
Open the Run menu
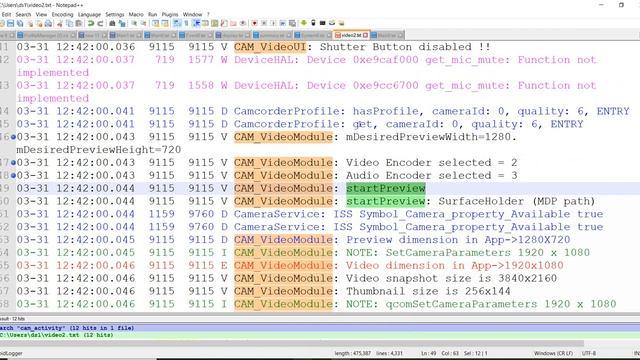153,14
